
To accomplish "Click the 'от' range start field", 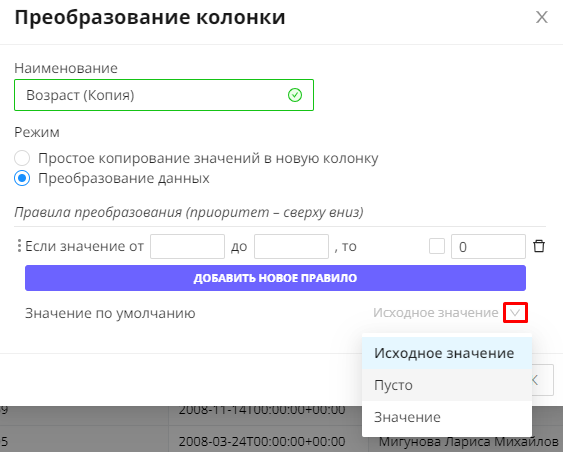I will pyautogui.click(x=187, y=246).
